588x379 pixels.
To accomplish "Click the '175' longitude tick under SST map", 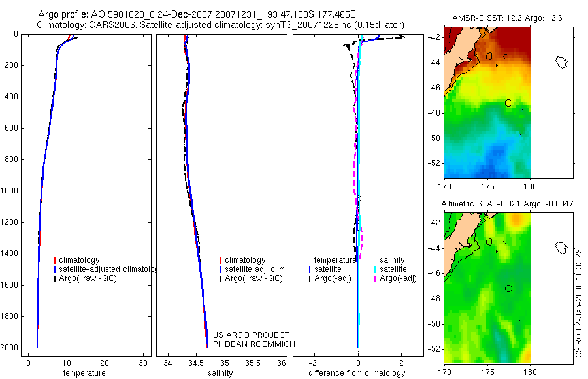I will pyautogui.click(x=487, y=186).
